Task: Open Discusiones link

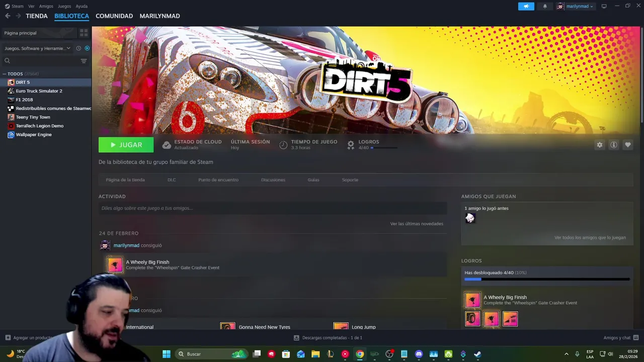Action: click(273, 179)
